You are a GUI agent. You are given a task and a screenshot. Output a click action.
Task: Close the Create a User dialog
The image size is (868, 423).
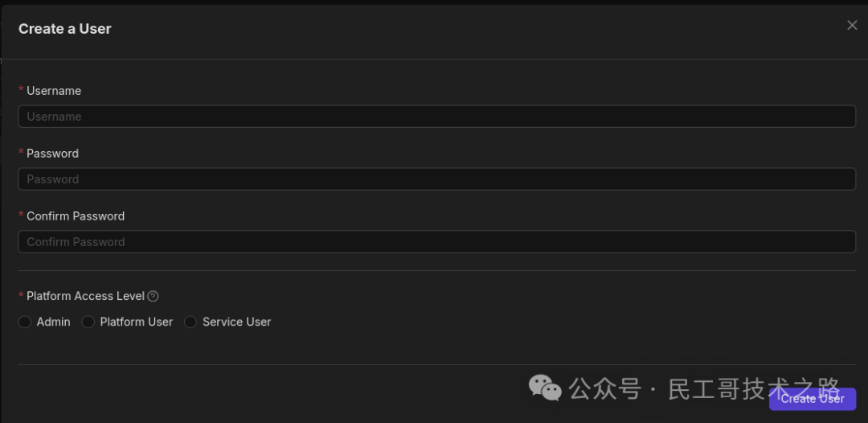click(852, 26)
